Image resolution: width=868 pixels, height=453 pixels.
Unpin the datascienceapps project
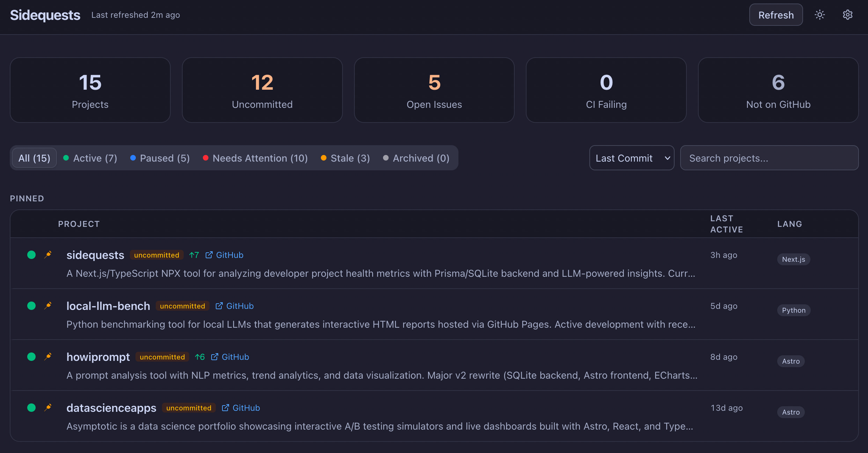click(48, 408)
